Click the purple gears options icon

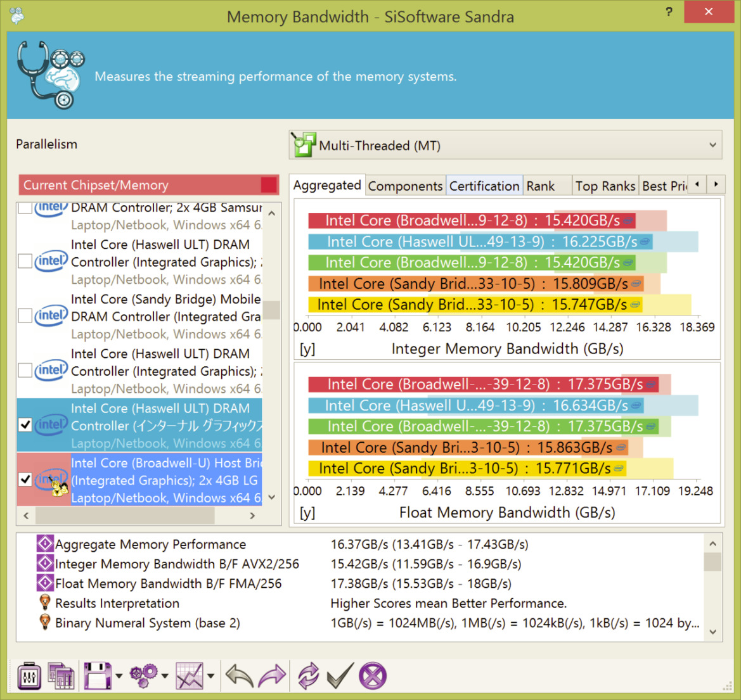[144, 676]
